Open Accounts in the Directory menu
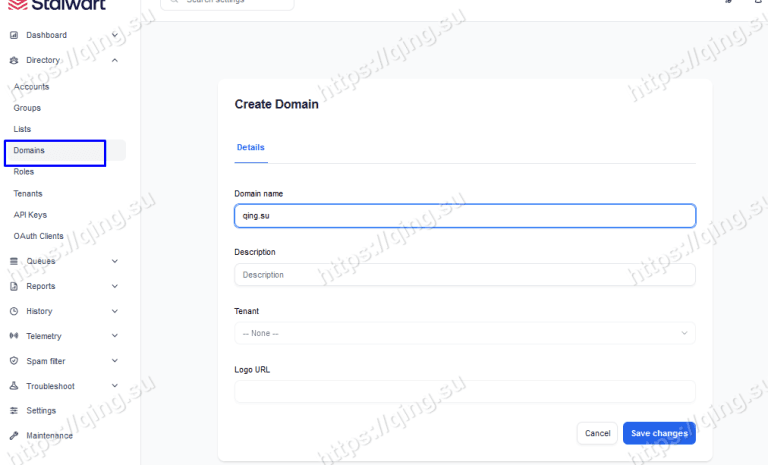768x465 pixels. point(31,87)
